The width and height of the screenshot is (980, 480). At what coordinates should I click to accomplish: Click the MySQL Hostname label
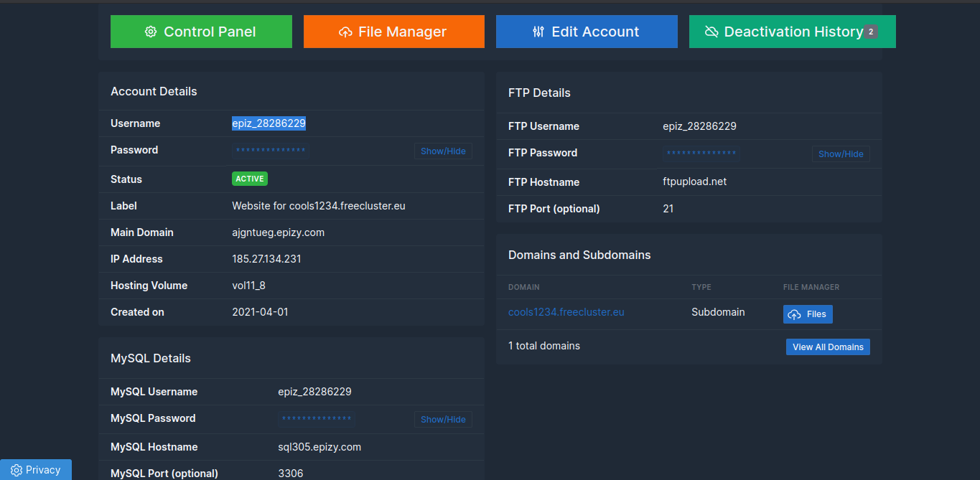[x=154, y=447]
